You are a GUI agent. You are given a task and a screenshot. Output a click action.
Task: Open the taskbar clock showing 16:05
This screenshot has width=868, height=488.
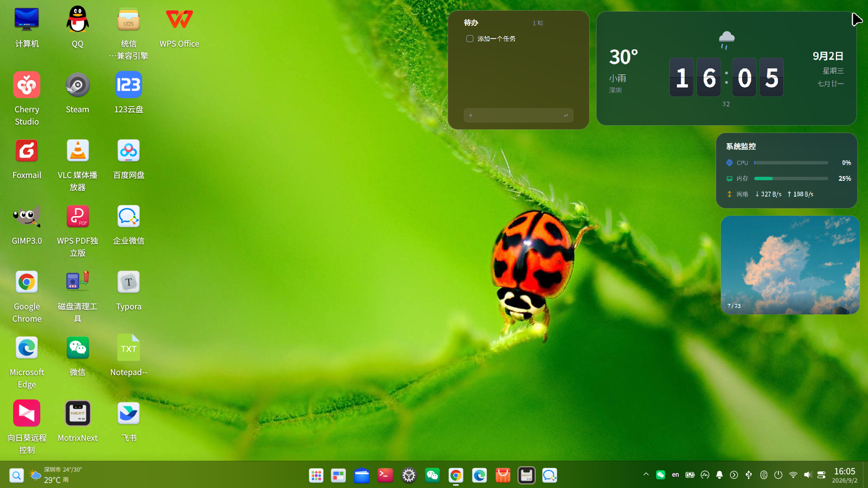point(844,475)
